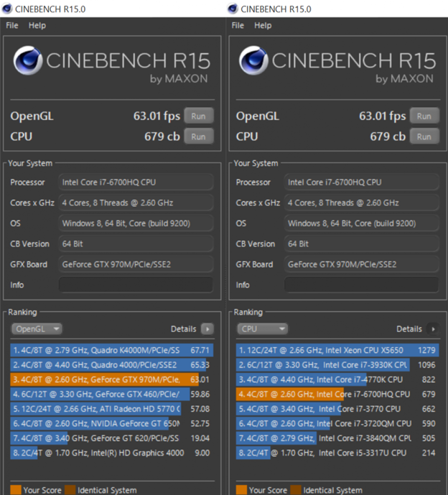Click the Cinebench title bar icon in left window
The image size is (448, 495).
point(7,8)
